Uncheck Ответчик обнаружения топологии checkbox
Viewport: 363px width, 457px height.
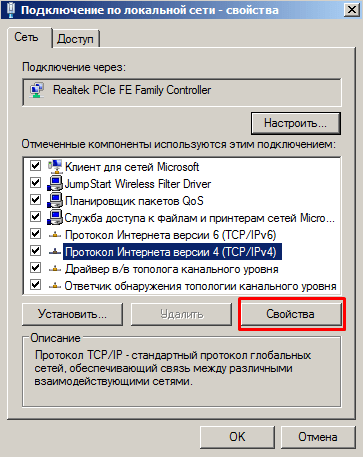click(x=35, y=285)
